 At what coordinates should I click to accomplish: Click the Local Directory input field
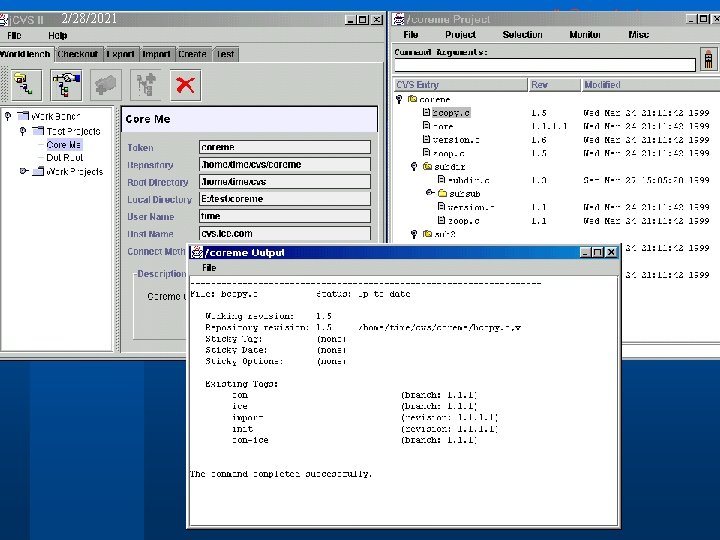tap(285, 199)
